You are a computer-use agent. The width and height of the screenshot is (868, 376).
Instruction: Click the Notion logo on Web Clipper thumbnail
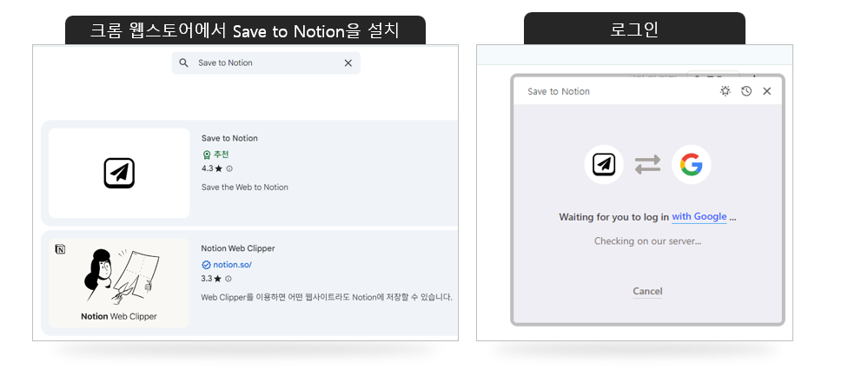(x=60, y=249)
